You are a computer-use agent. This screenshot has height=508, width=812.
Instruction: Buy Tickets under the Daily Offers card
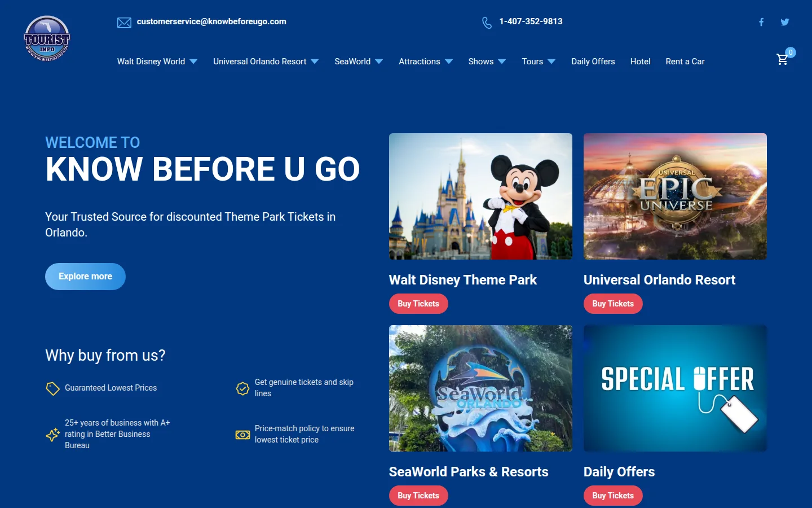click(x=613, y=496)
